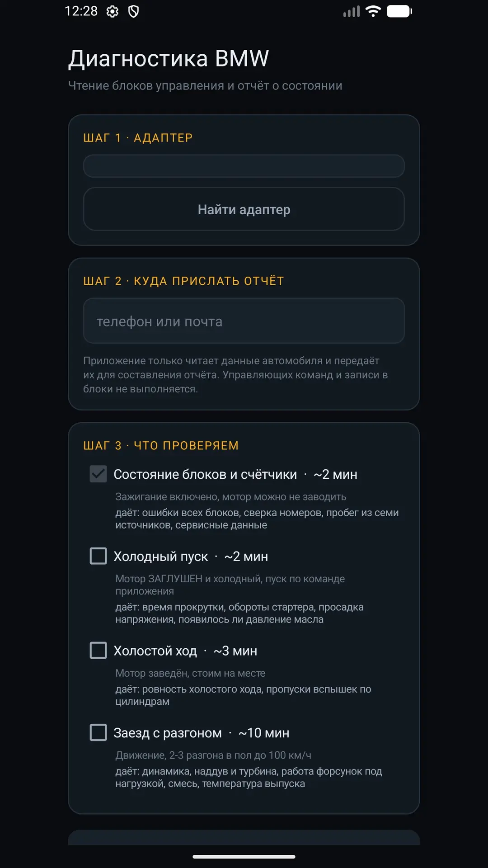Tap the 'Холостой ход · ~3 мин' label
Viewport: 488px width, 868px height.
point(185,651)
